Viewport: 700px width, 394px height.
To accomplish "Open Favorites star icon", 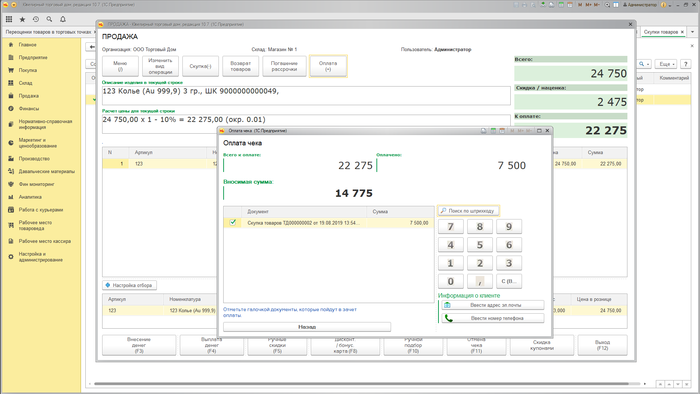I will click(x=22, y=19).
